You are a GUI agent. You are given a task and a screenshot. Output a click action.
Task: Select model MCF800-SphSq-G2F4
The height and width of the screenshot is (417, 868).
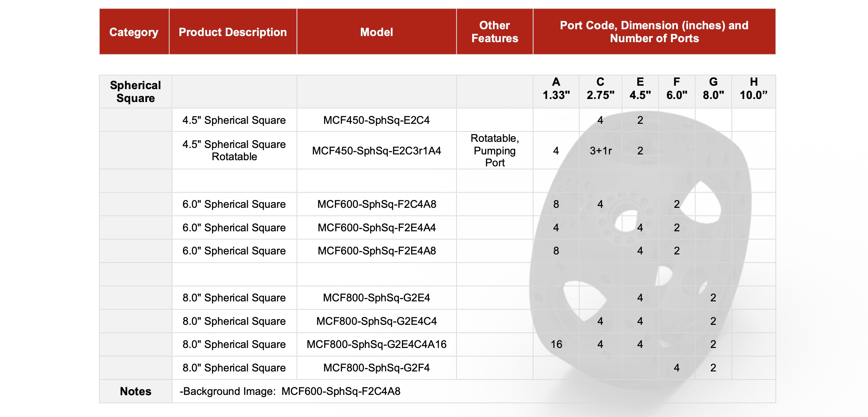tap(376, 368)
